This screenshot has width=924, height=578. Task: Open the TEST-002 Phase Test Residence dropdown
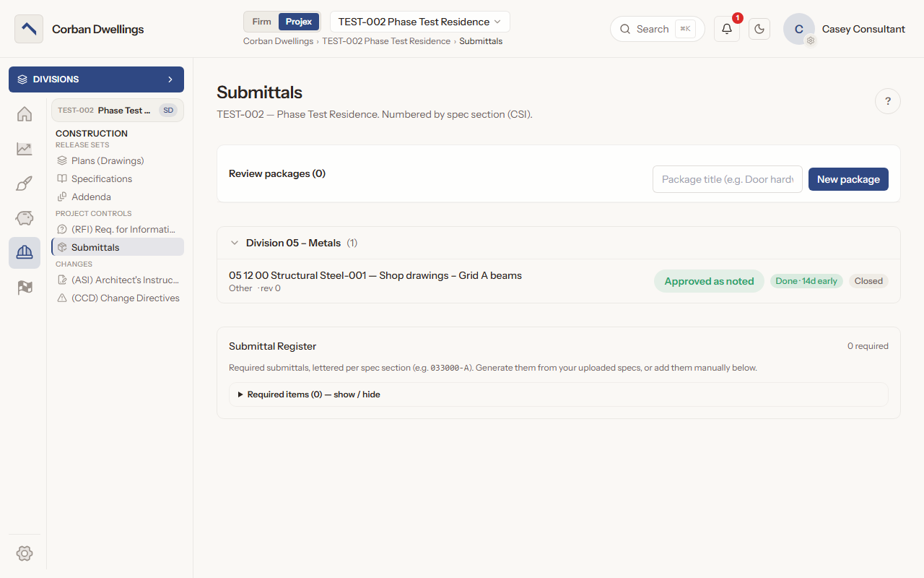[x=420, y=22]
